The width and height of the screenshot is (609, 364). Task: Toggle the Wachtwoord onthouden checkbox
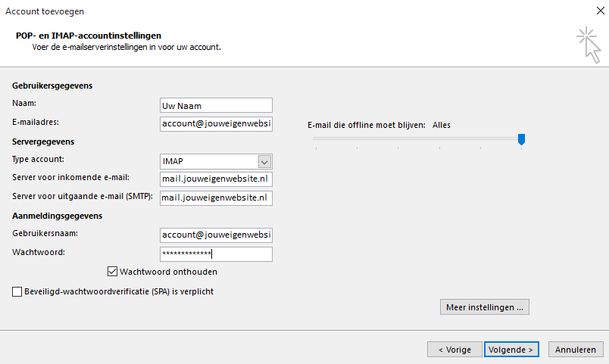coord(114,272)
